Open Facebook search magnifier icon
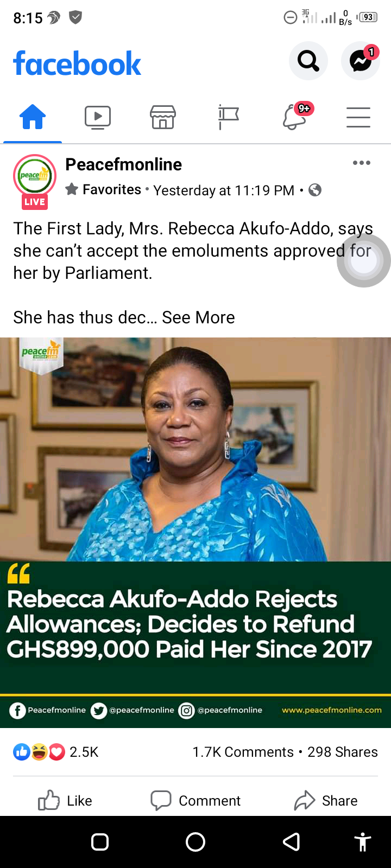The width and height of the screenshot is (391, 868). (x=308, y=61)
